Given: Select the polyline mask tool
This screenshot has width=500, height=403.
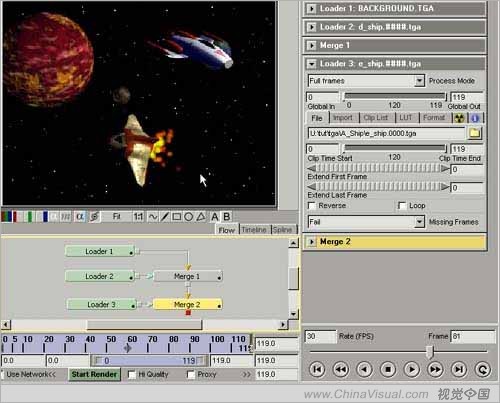Looking at the screenshot, I should click(x=165, y=217).
